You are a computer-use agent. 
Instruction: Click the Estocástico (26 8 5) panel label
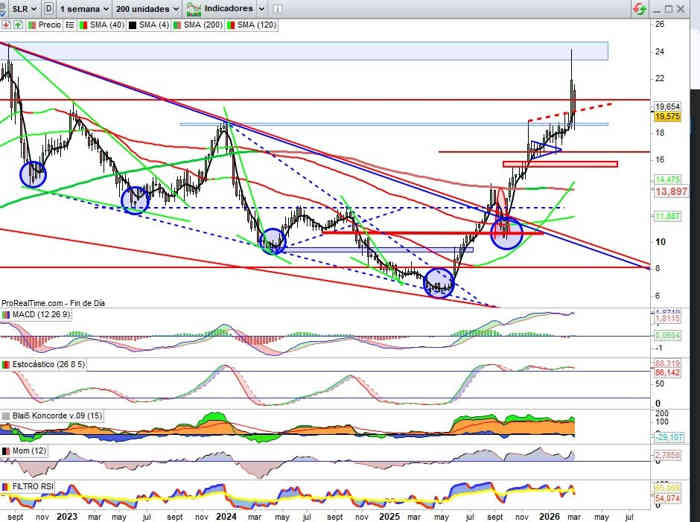coord(42,365)
